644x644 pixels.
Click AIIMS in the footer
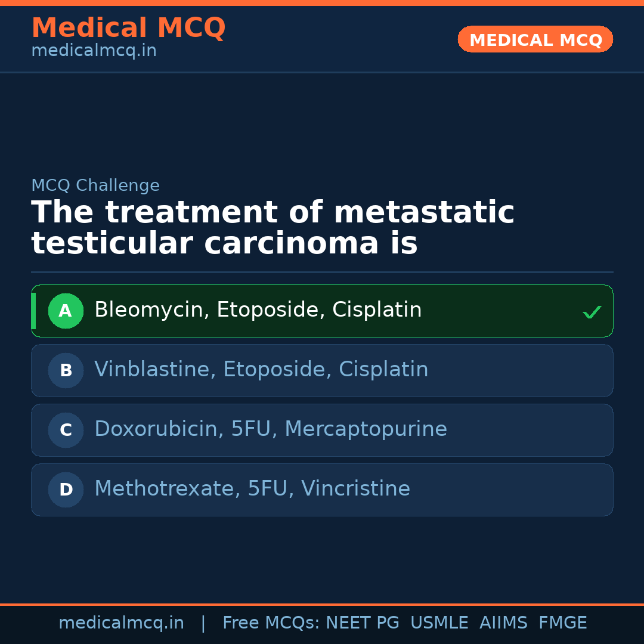click(503, 623)
